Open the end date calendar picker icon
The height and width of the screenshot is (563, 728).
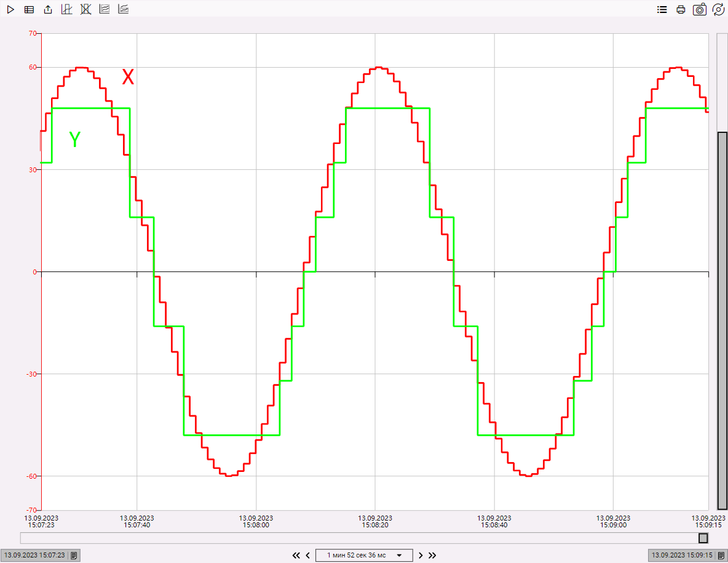tap(721, 555)
